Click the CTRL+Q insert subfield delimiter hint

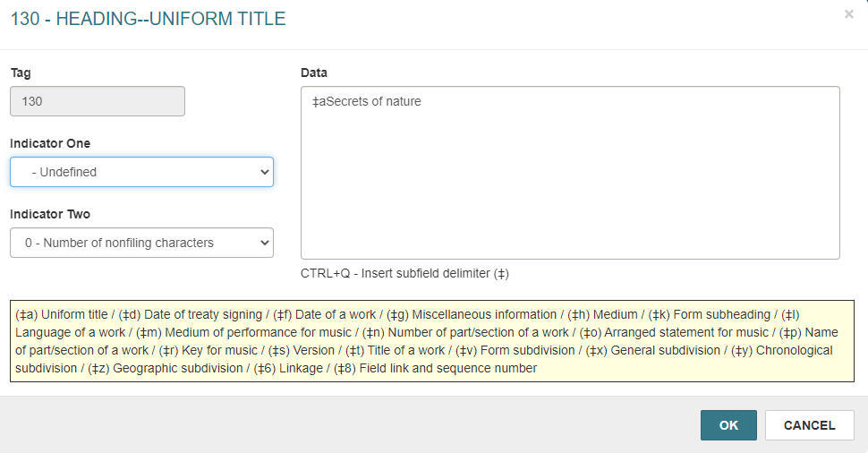click(x=404, y=274)
